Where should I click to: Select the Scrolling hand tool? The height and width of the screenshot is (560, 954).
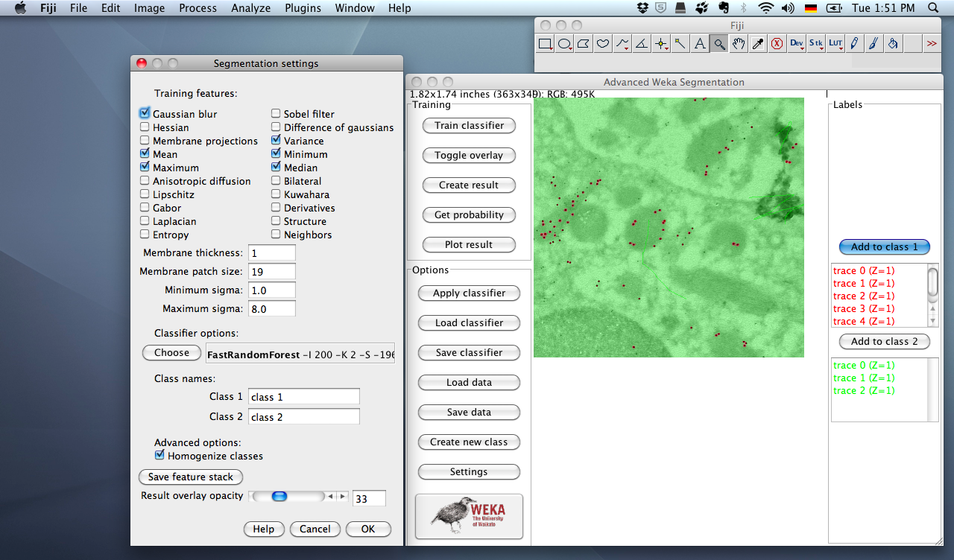pos(739,44)
